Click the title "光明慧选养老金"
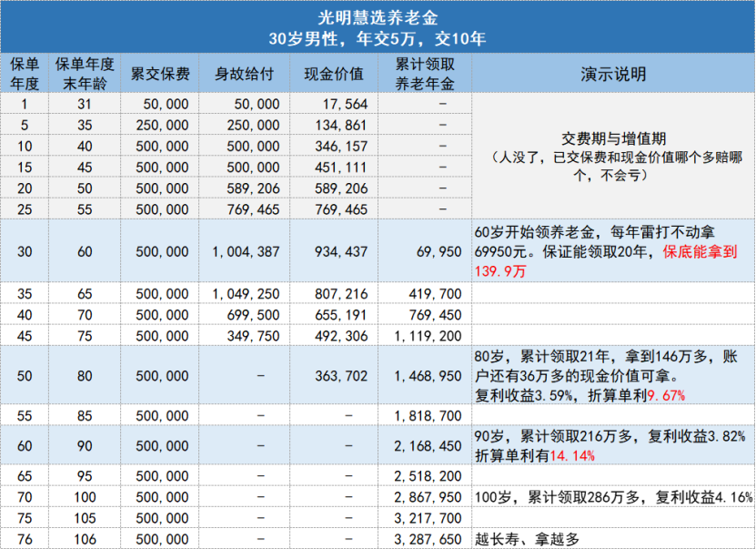 coord(378,17)
